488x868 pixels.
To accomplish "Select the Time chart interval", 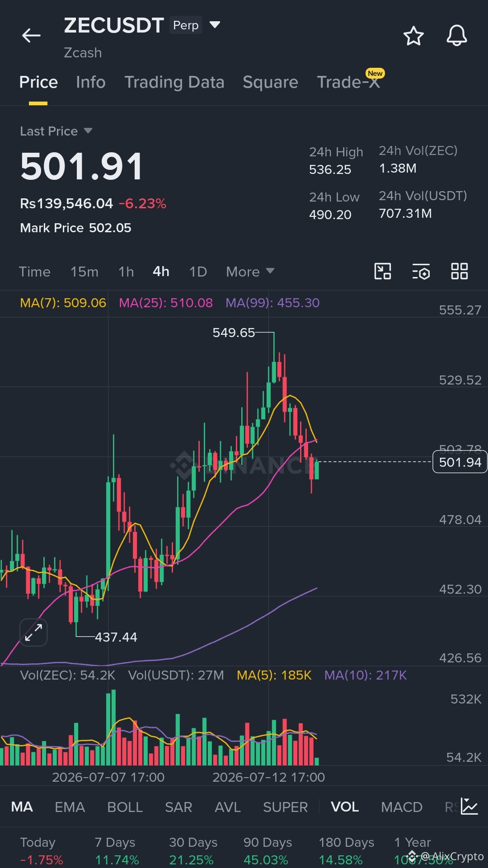I will (x=34, y=272).
